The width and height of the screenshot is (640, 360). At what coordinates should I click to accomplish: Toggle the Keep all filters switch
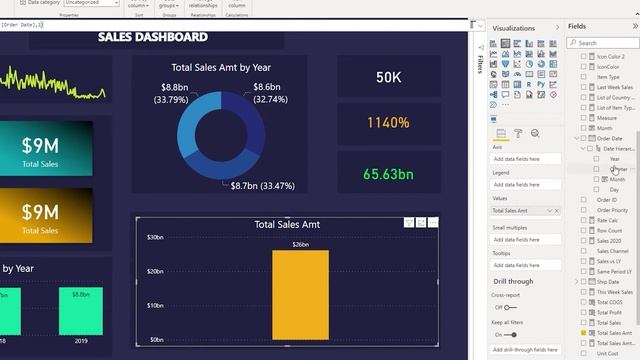[x=510, y=335]
